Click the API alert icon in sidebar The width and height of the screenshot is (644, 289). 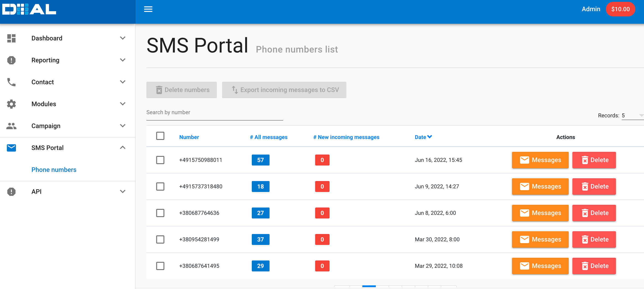11,192
